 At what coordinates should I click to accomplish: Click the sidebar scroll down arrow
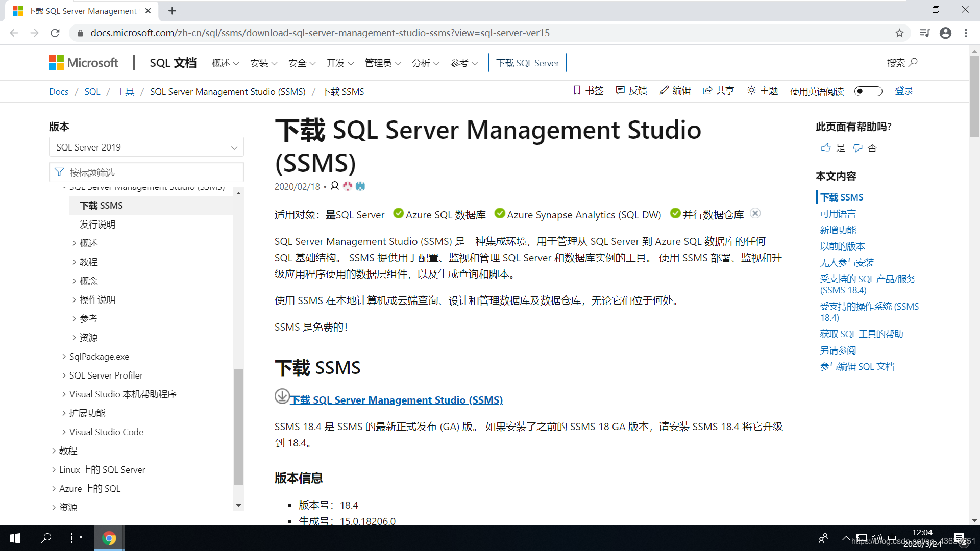[238, 506]
